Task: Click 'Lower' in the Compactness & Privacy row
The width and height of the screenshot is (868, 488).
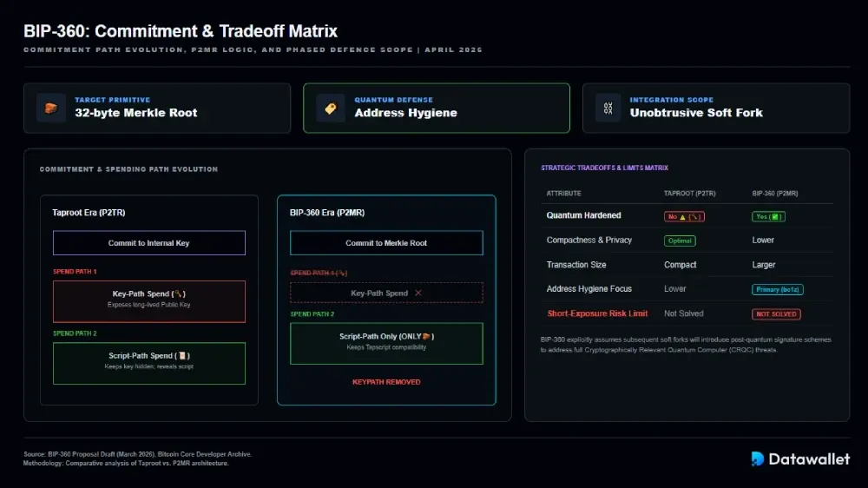Action: click(763, 240)
